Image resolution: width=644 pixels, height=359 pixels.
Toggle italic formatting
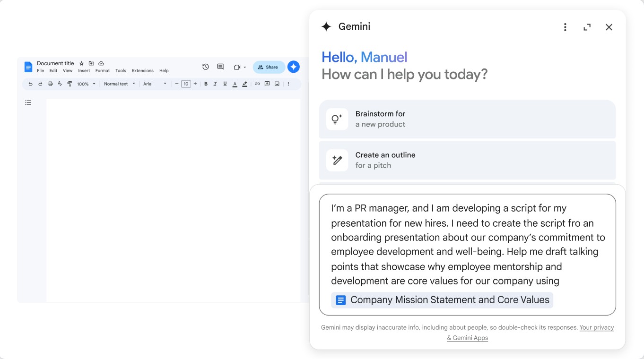[215, 84]
